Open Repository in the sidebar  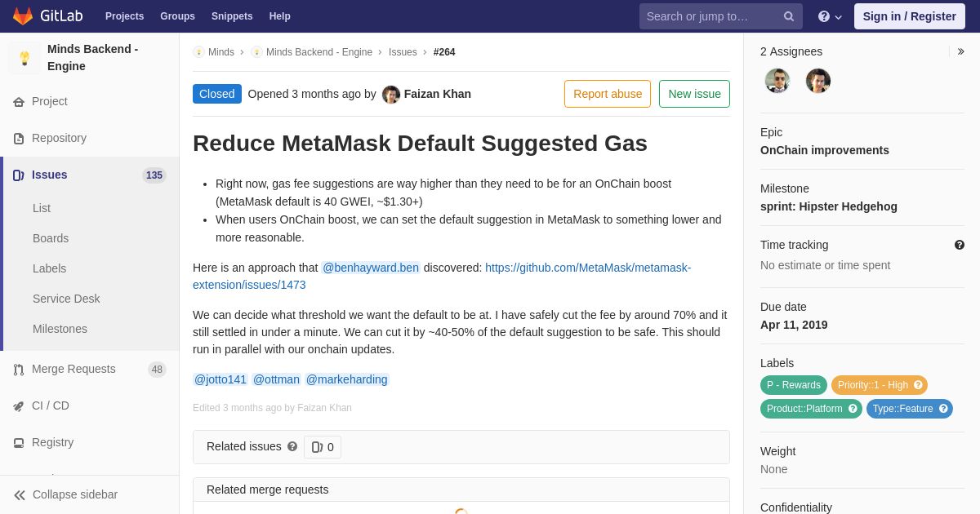click(90, 138)
